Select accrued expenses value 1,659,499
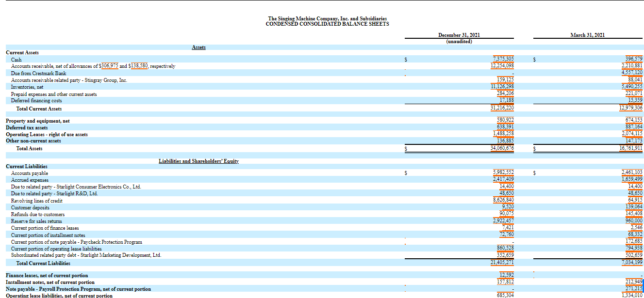644x298 pixels. [632, 179]
